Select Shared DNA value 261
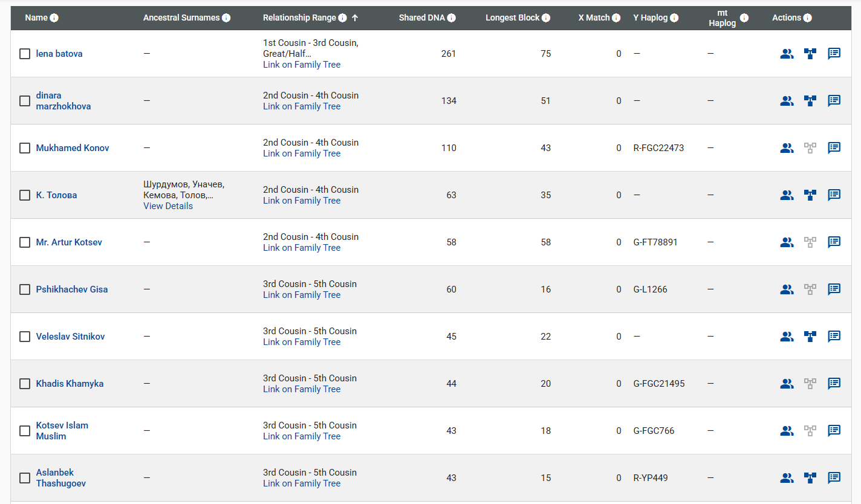The image size is (861, 504). point(449,54)
